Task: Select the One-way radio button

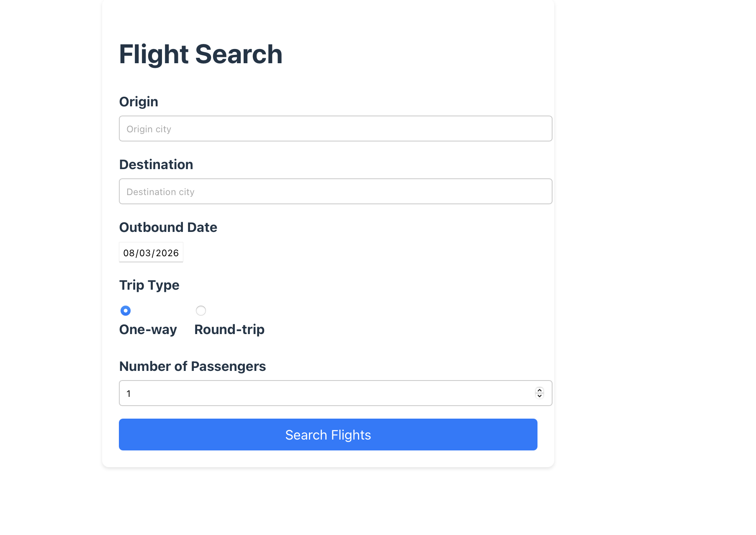Action: pos(126,311)
